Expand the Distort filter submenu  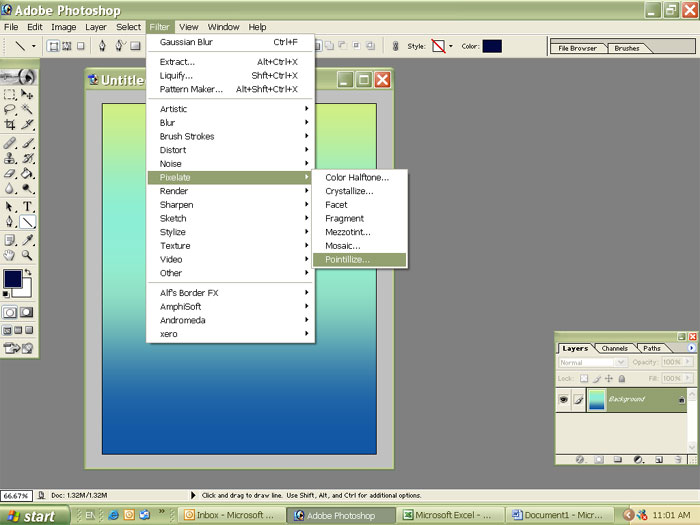(231, 150)
